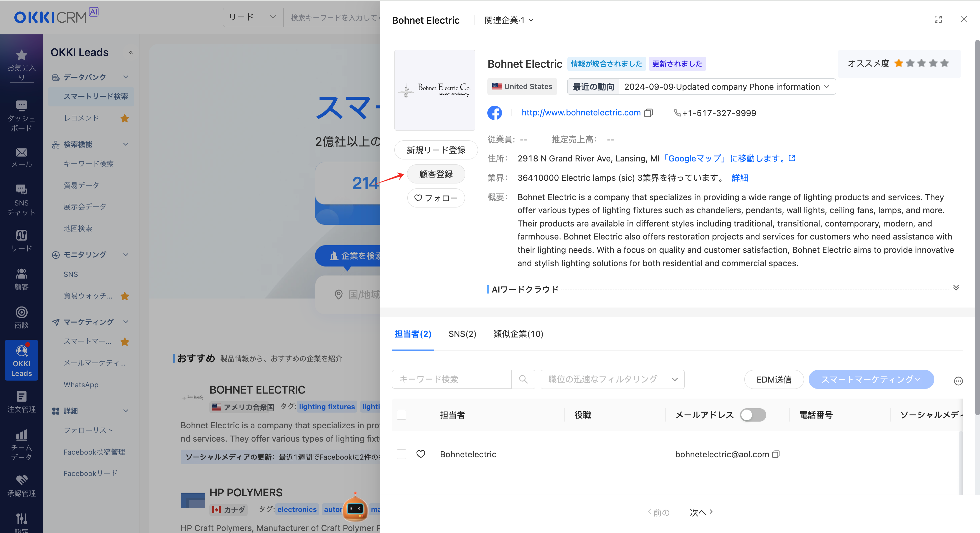Collapse the マーケティング menu group
Screen dimensions: 980x533
pyautogui.click(x=126, y=322)
